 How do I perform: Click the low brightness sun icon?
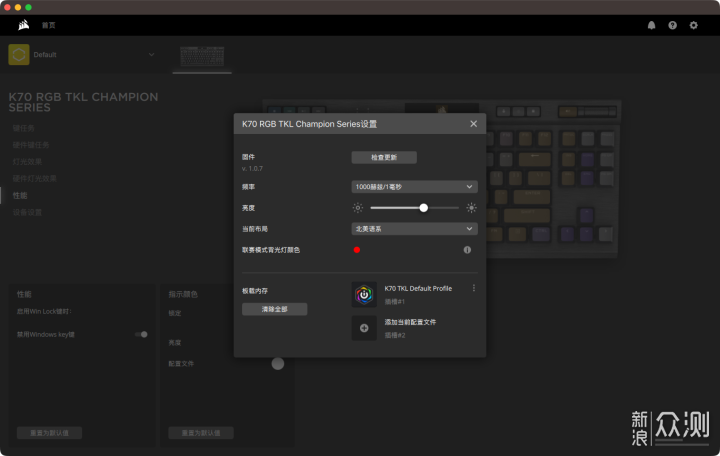click(x=358, y=208)
